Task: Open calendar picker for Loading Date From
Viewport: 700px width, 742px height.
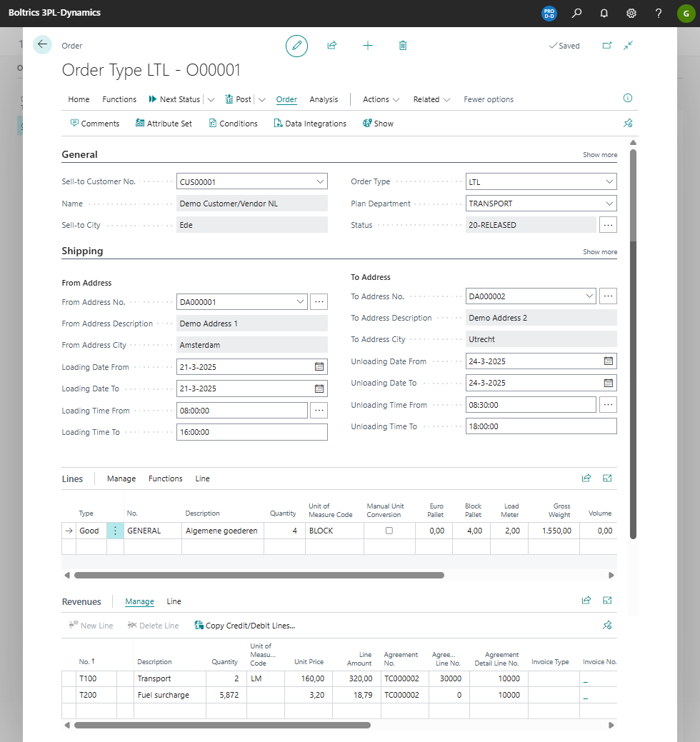Action: click(x=319, y=367)
